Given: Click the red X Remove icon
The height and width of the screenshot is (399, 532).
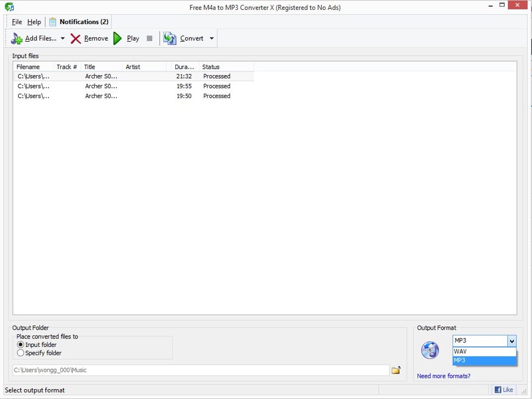Looking at the screenshot, I should 76,39.
